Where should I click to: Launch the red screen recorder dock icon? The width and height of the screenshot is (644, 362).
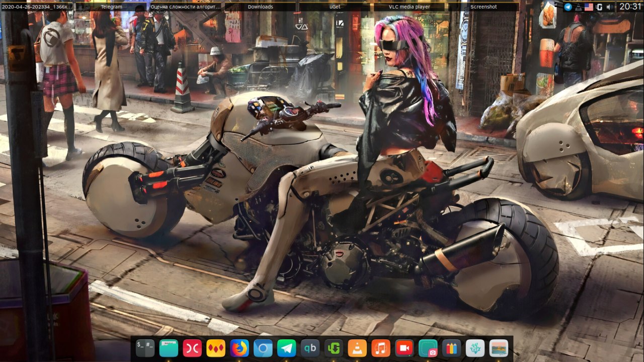[405, 348]
